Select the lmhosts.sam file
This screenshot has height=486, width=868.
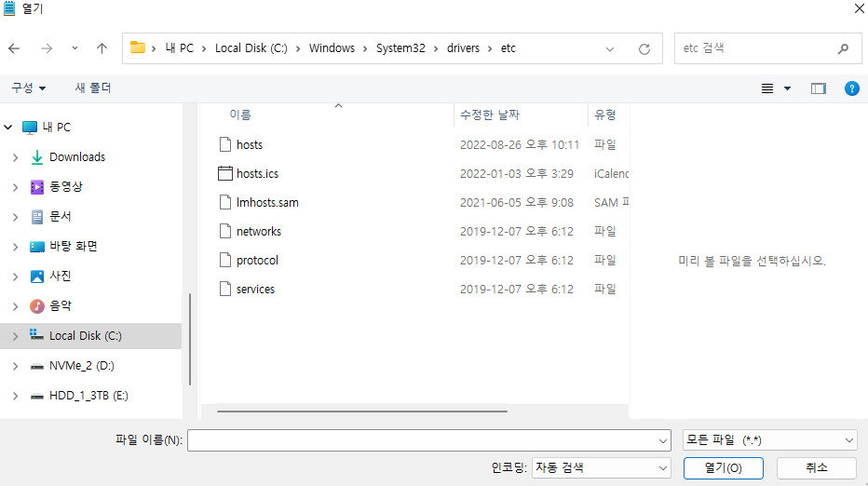click(x=266, y=202)
